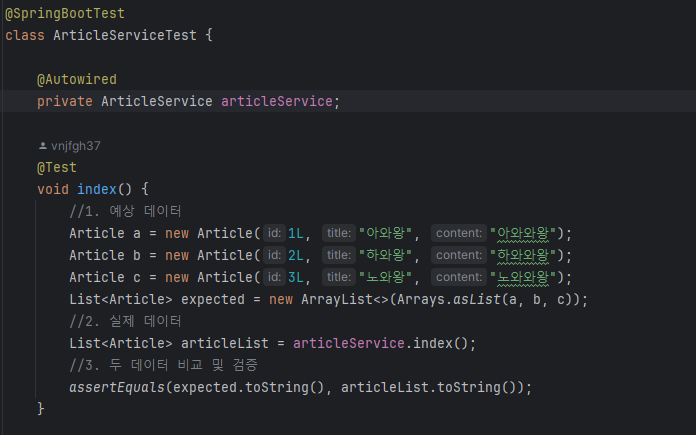
Task: Open the vnjfgh37 author annotation
Action: pyautogui.click(x=75, y=146)
